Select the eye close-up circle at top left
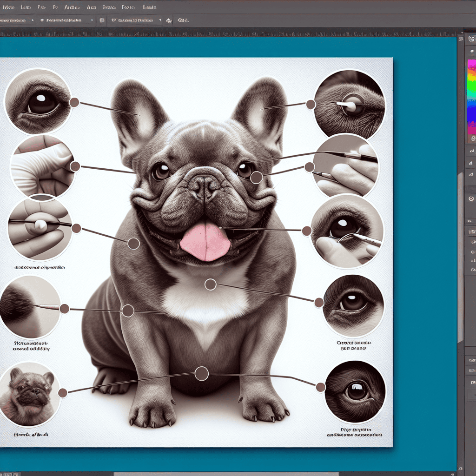The height and width of the screenshot is (476, 476). click(x=38, y=102)
